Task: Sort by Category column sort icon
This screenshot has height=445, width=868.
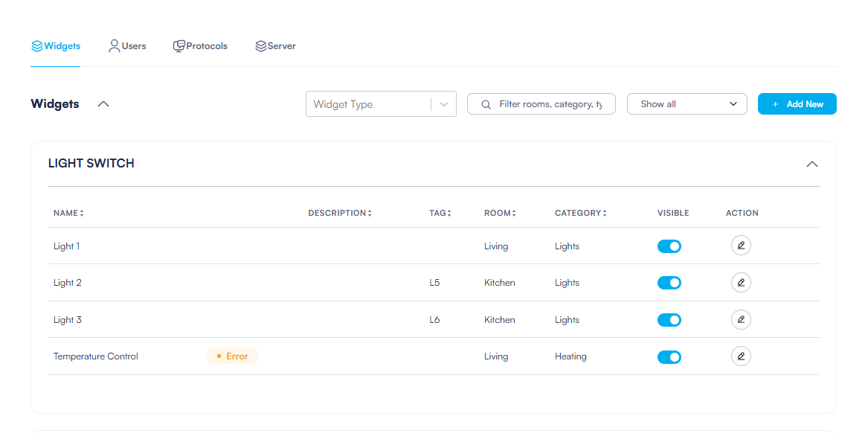Action: click(605, 214)
